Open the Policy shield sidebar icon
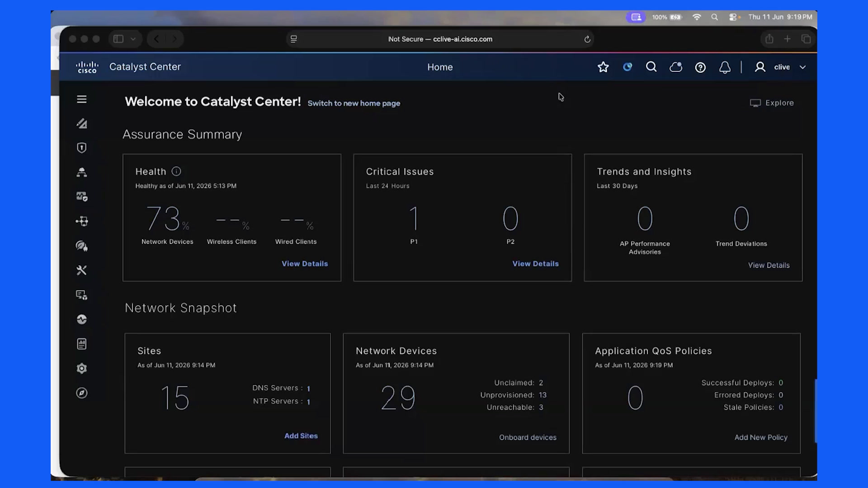Image resolution: width=868 pixels, height=488 pixels. pos(81,148)
